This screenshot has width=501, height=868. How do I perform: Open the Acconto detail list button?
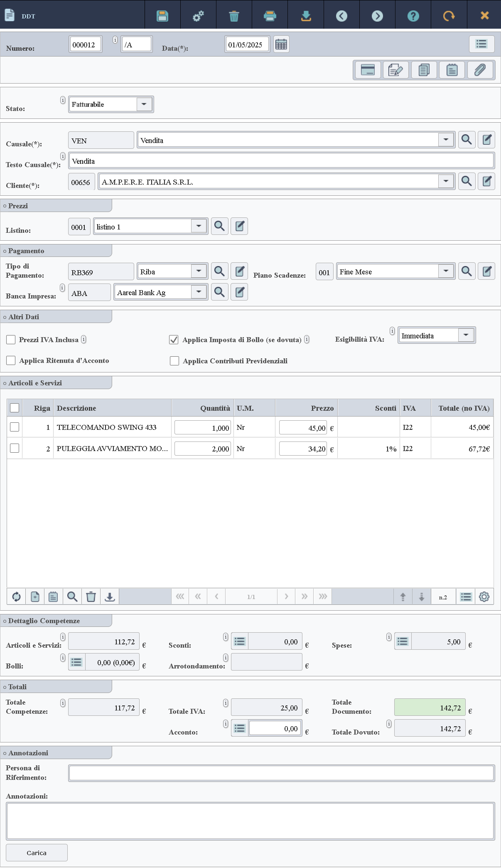pyautogui.click(x=240, y=728)
